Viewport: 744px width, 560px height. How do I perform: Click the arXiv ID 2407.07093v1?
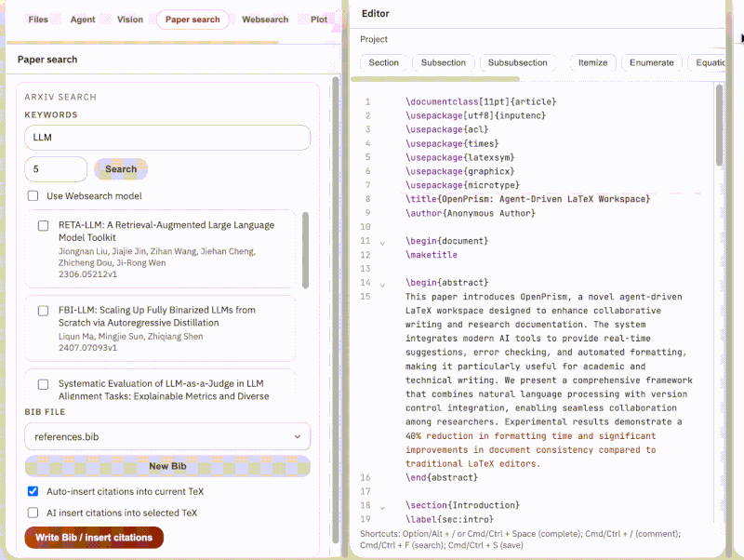[87, 348]
